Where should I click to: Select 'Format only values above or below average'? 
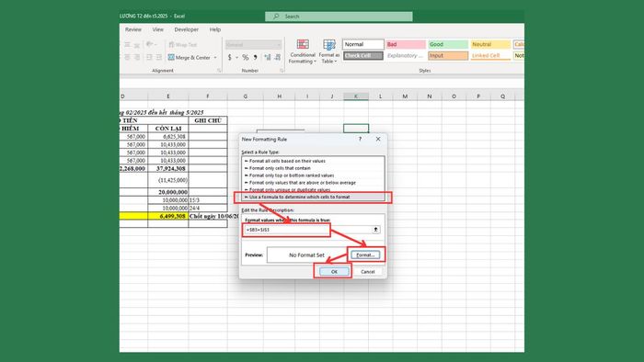coord(313,183)
